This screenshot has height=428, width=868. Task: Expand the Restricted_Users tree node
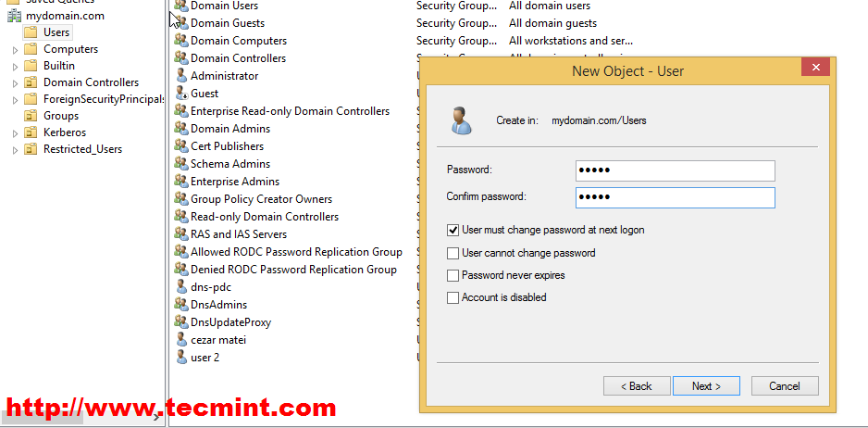coord(15,150)
